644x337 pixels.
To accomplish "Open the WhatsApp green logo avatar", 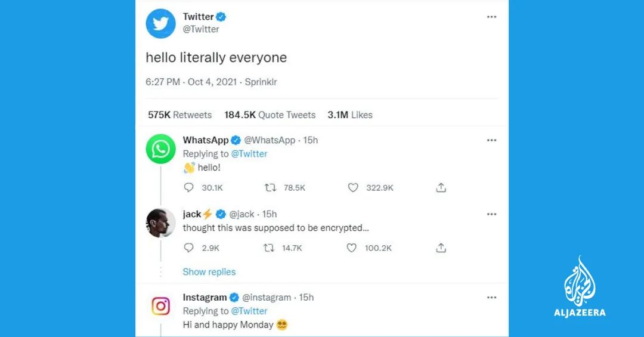I will pyautogui.click(x=160, y=149).
